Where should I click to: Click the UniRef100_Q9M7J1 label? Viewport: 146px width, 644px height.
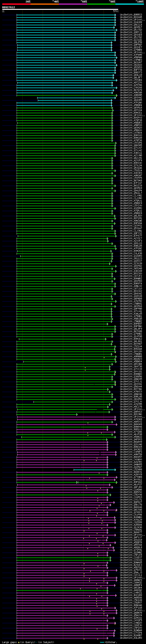tap(131, 32)
